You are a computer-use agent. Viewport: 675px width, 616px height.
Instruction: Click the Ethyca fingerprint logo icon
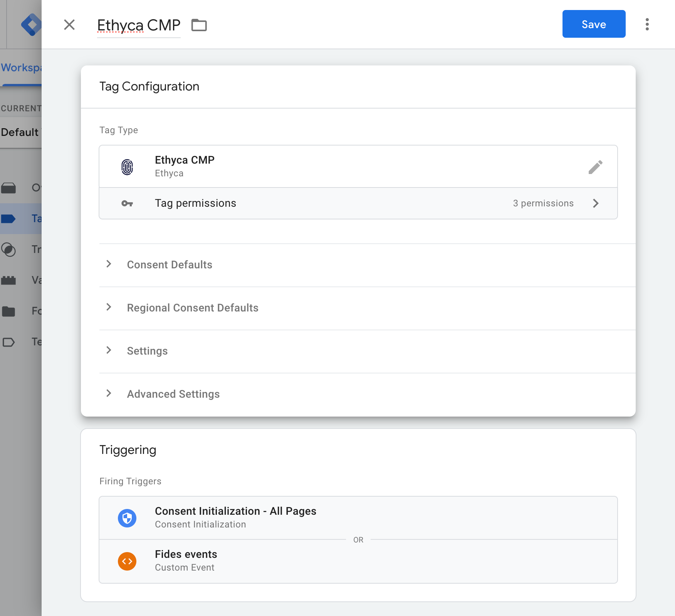click(x=127, y=167)
